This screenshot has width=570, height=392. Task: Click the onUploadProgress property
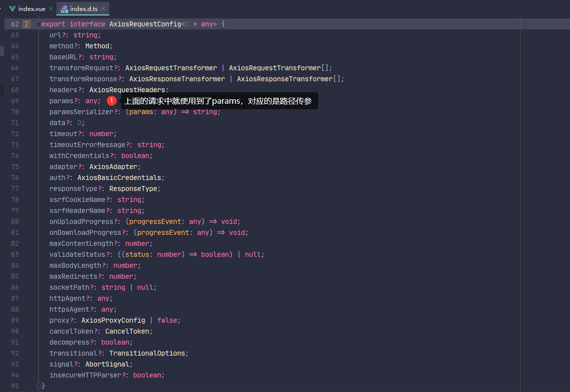(x=81, y=221)
